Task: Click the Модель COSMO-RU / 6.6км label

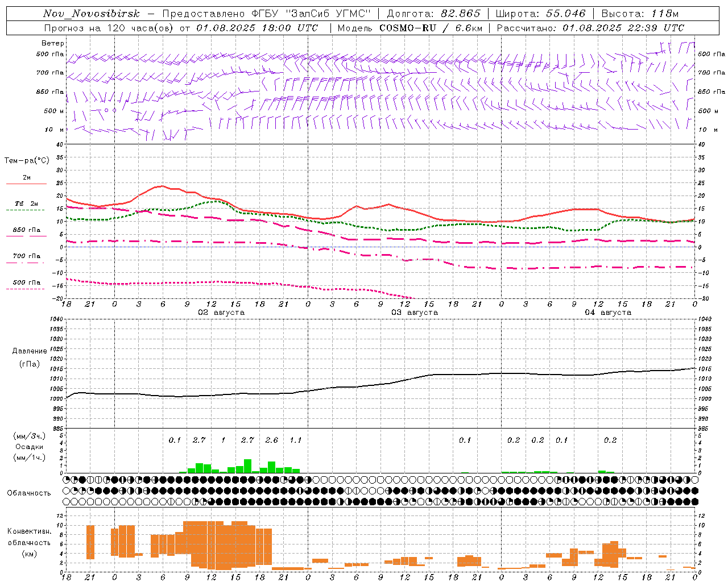Action: pos(409,28)
